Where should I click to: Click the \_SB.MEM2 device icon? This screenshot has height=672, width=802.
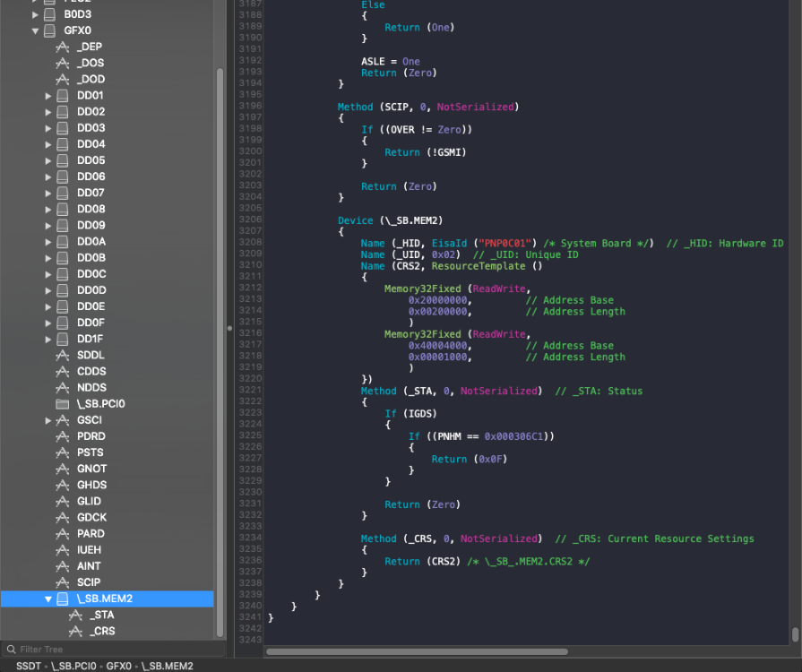click(x=63, y=599)
